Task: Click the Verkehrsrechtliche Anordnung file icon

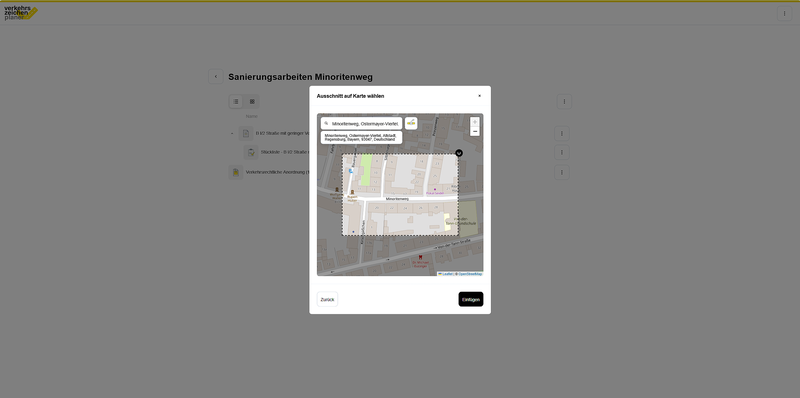Action: [236, 172]
